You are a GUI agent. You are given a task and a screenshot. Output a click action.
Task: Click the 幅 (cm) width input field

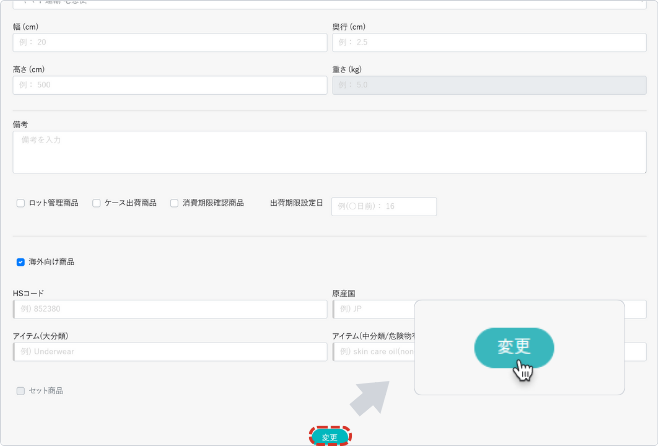(170, 43)
